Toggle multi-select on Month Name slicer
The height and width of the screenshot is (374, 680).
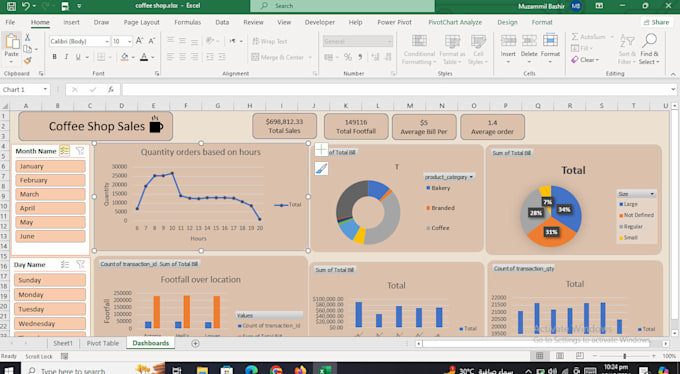65,151
